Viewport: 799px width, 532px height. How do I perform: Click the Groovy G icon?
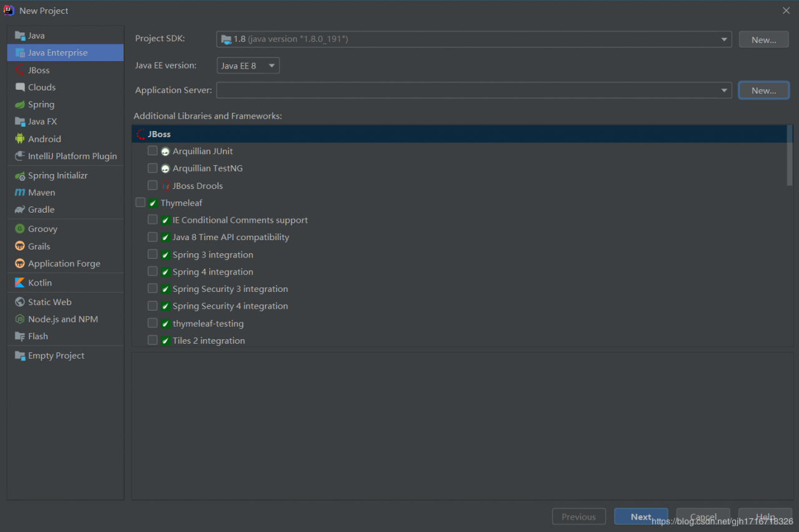click(20, 229)
